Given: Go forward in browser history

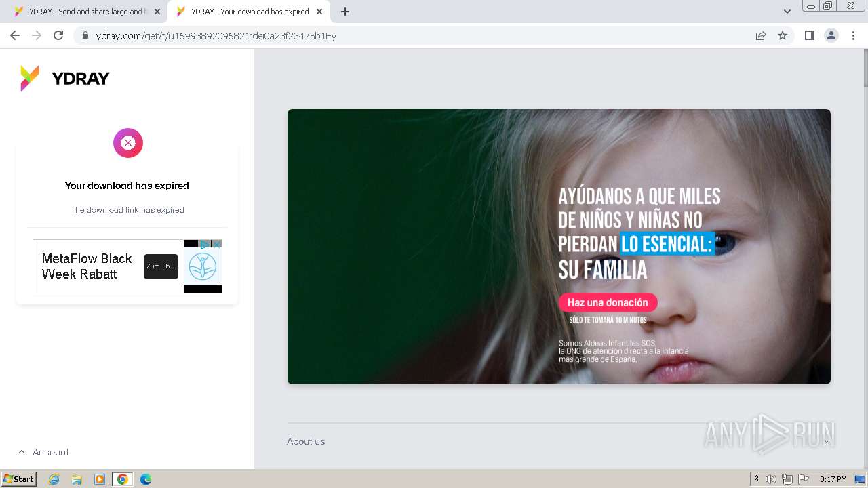Looking at the screenshot, I should (x=37, y=35).
